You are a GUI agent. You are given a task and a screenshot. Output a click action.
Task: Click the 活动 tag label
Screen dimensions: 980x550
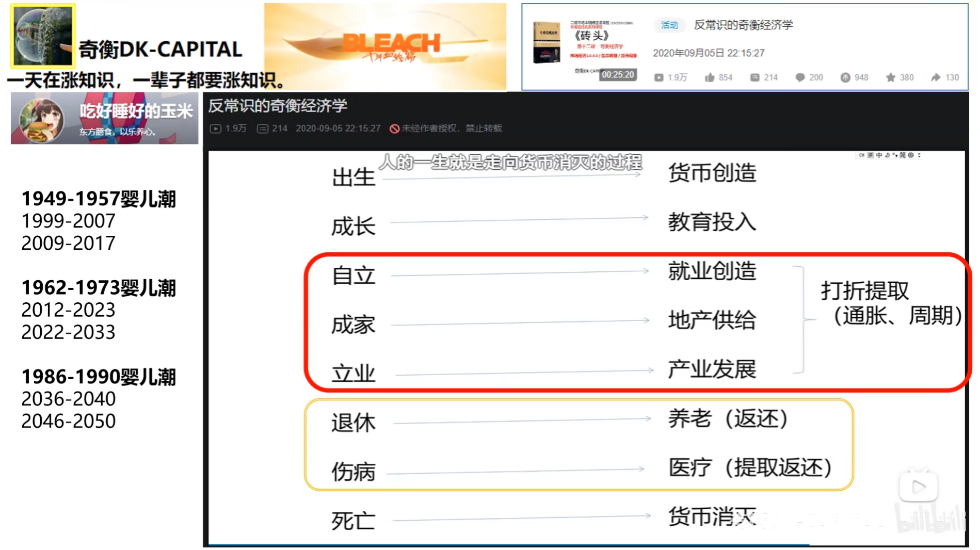coord(669,25)
